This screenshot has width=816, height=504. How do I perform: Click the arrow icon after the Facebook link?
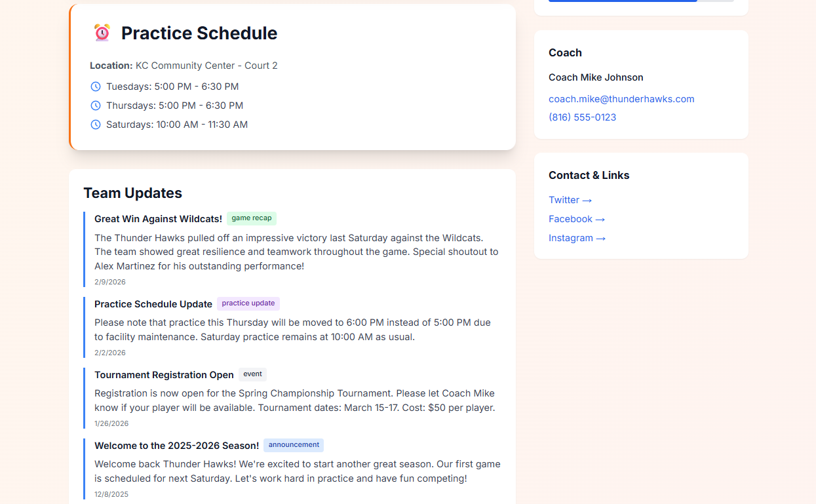coord(600,219)
